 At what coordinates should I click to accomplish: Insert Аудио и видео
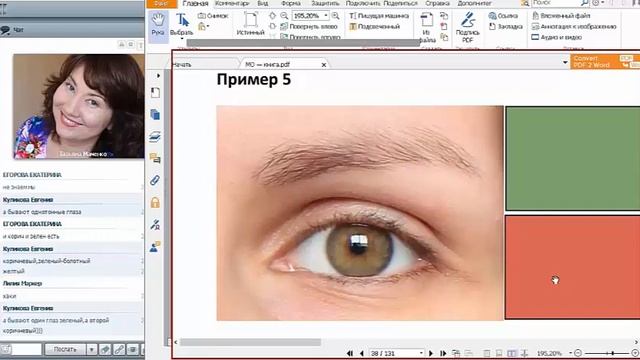pyautogui.click(x=556, y=37)
